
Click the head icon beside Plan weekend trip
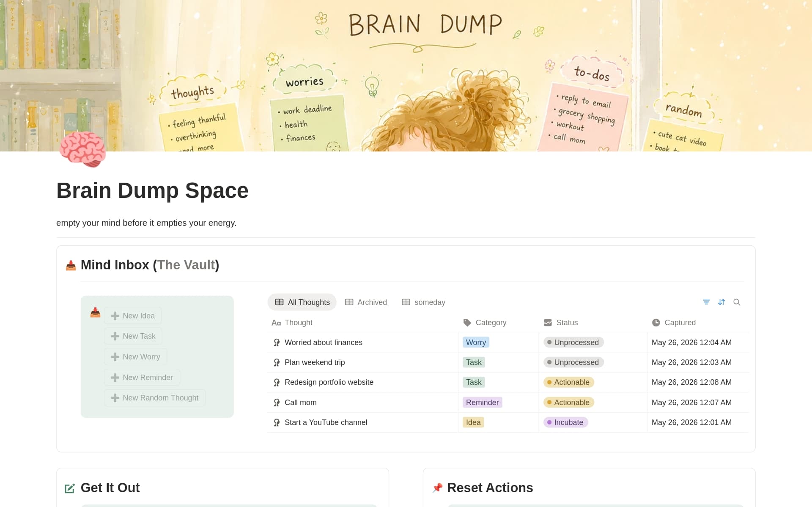(x=277, y=362)
